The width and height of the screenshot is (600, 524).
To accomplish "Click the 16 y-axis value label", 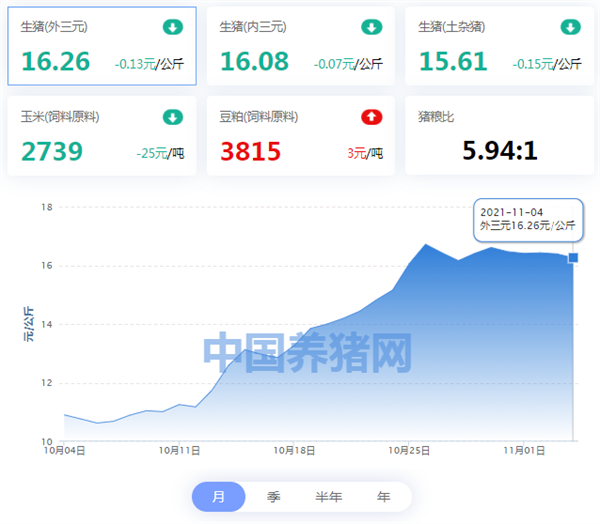I will click(x=47, y=266).
